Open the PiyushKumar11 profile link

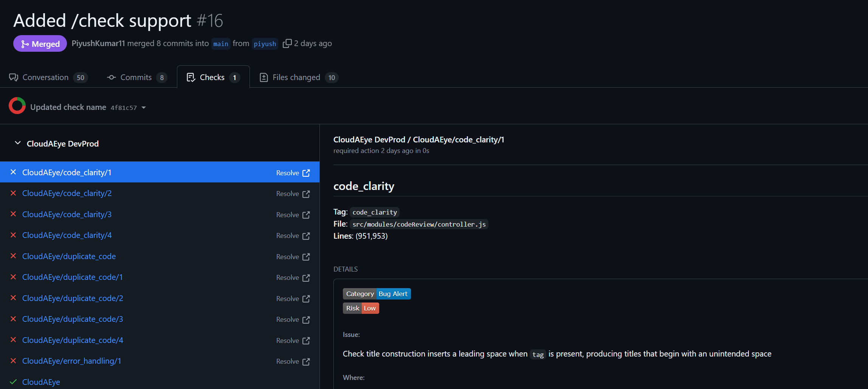tap(98, 43)
